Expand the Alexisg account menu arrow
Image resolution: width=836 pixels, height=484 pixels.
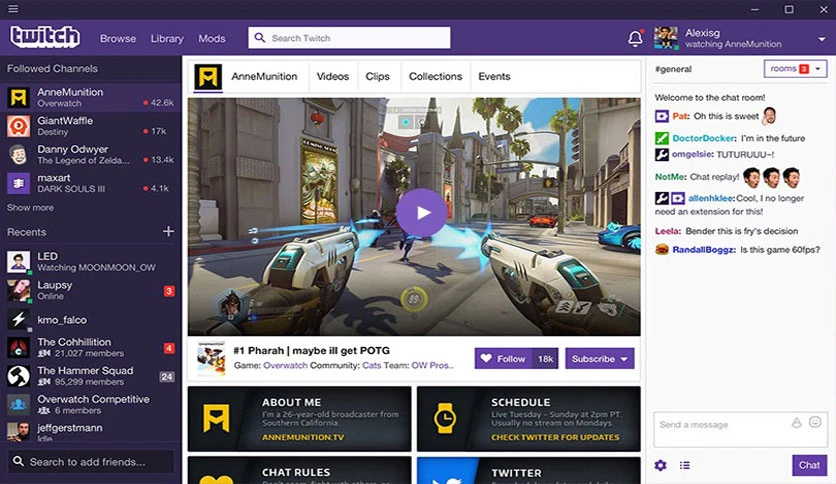[822, 39]
